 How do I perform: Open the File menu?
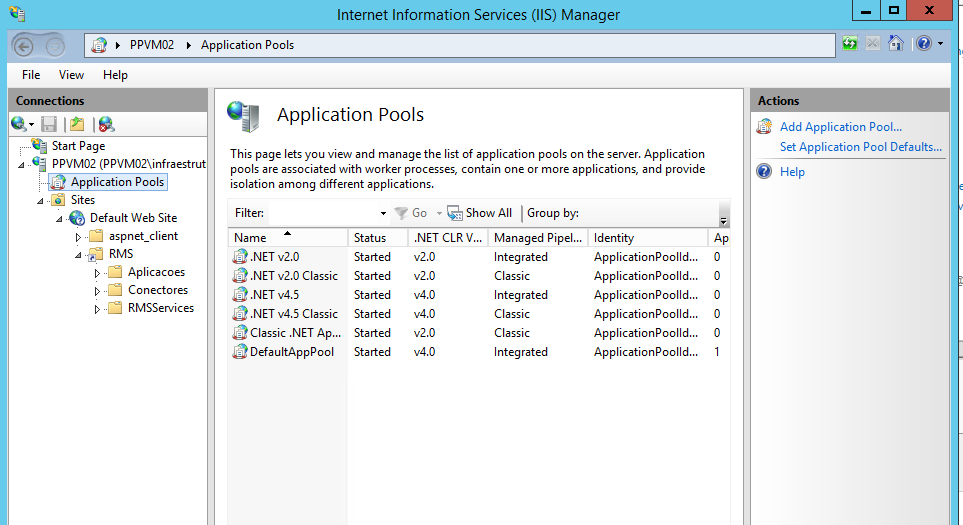[x=31, y=75]
